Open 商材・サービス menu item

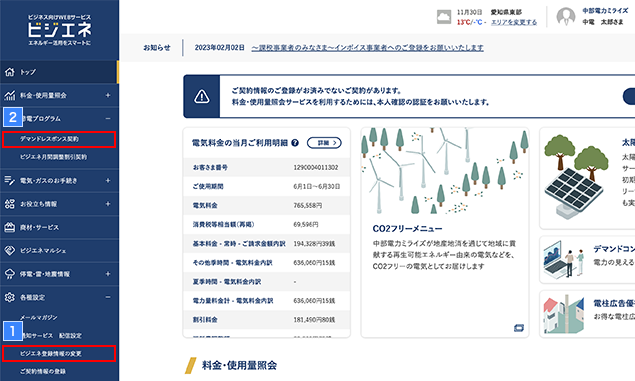click(x=59, y=227)
